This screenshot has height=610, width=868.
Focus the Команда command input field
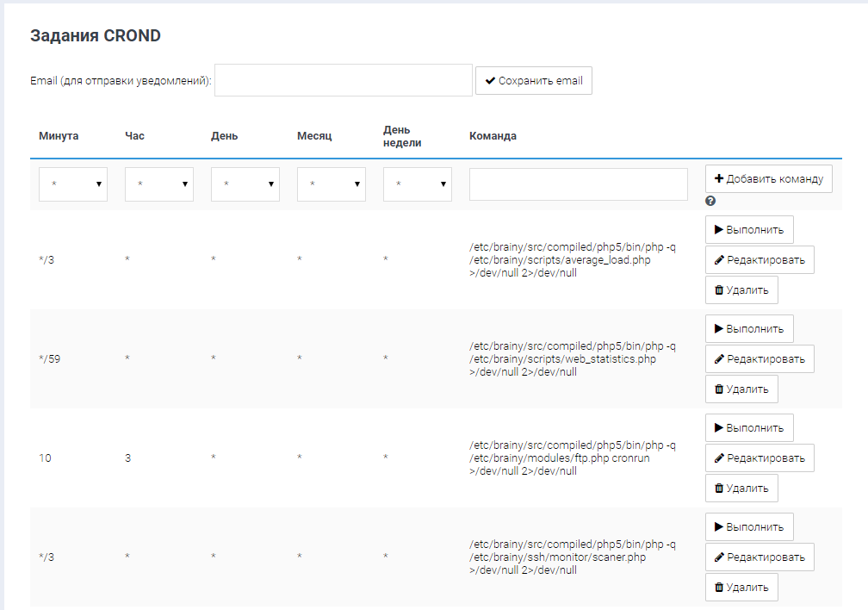(x=579, y=184)
